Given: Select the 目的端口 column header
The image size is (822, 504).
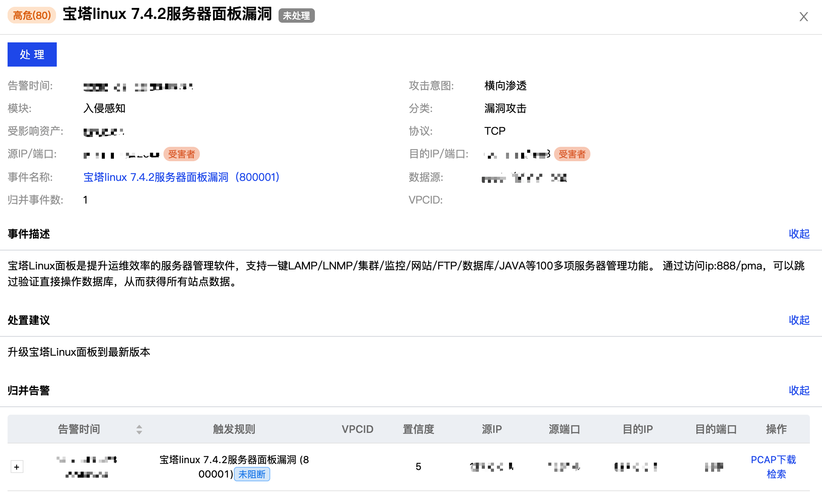Looking at the screenshot, I should 716,429.
